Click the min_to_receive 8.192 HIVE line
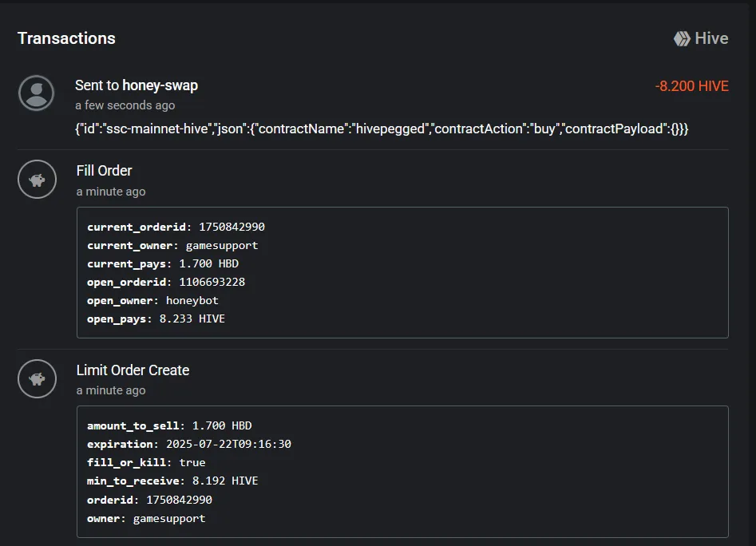Screen dimensions: 756x546 [172, 481]
